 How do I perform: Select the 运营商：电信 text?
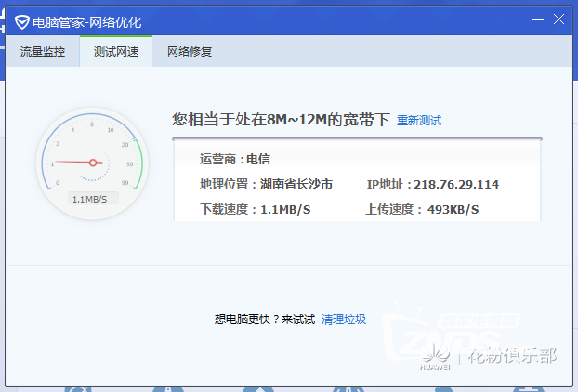(235, 160)
